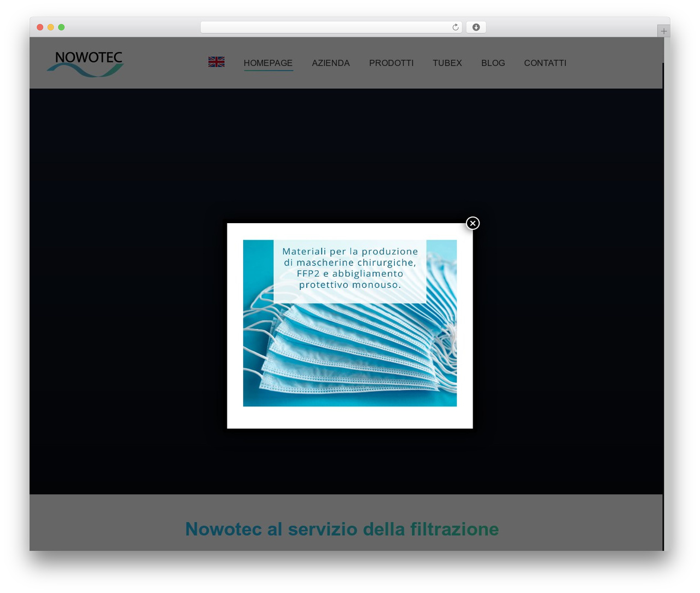
Task: Switch to English via the UK flag
Action: pyautogui.click(x=217, y=62)
